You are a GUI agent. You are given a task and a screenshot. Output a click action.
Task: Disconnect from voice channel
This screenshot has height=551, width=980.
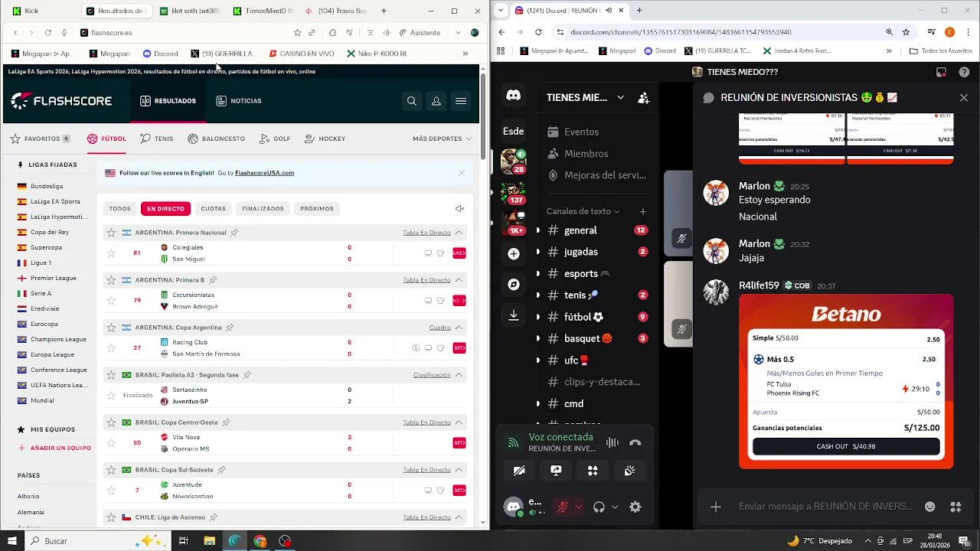[635, 442]
